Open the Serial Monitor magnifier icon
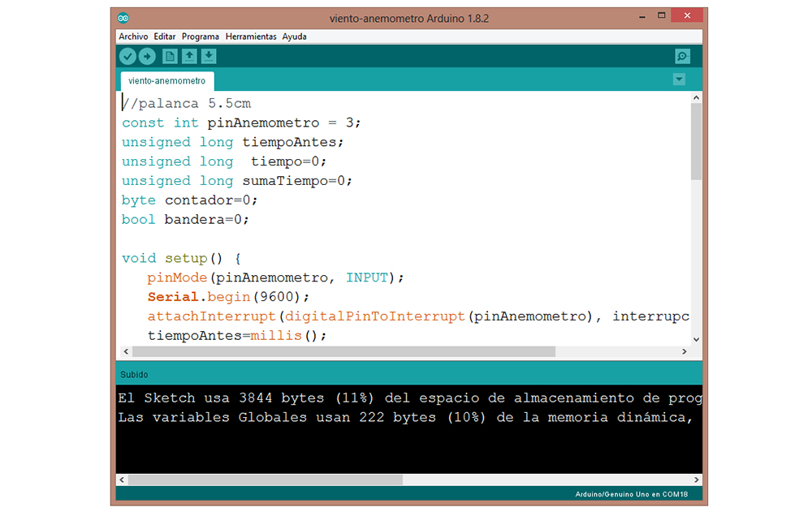Viewport: 812px width, 516px height. (682, 56)
